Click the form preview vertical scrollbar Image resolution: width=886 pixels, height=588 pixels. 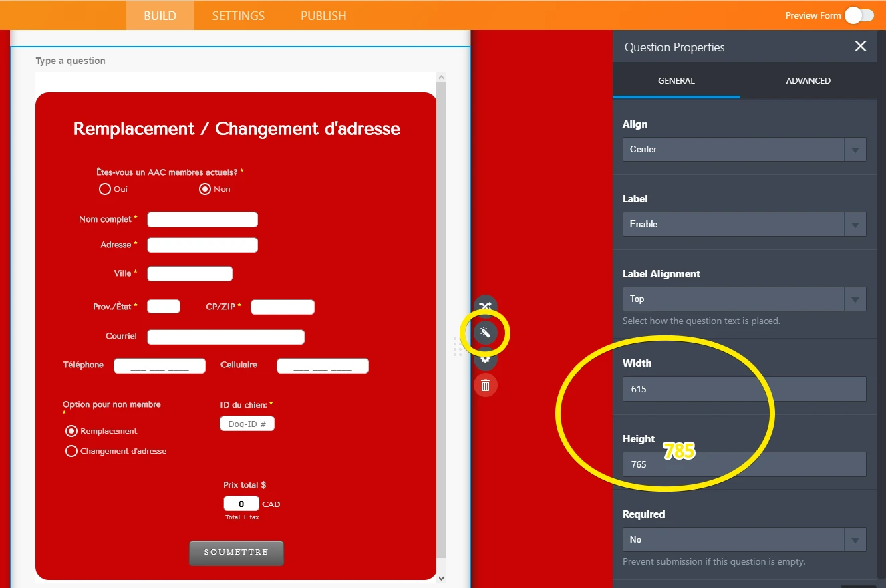[441, 321]
